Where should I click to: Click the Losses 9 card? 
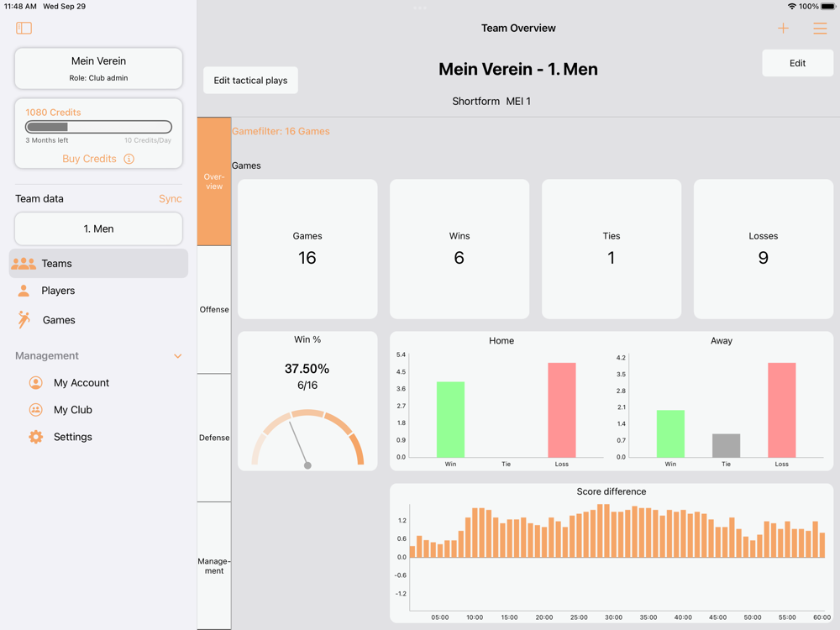click(764, 249)
